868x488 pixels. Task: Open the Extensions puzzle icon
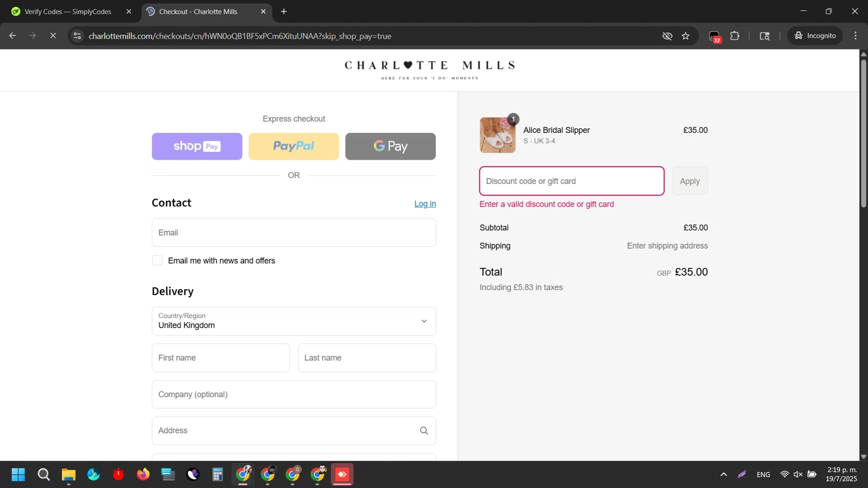click(x=735, y=36)
